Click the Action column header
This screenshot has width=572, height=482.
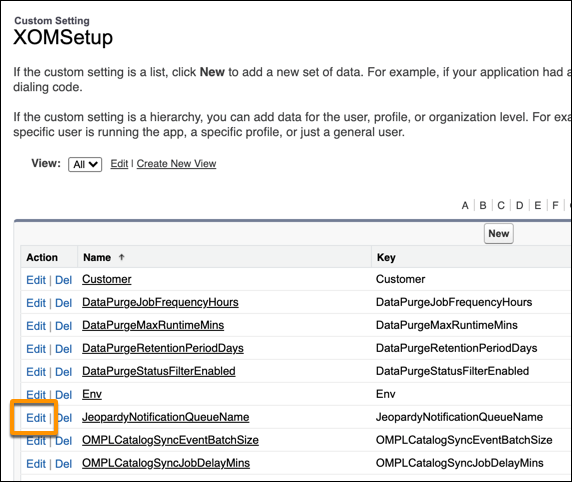tap(42, 257)
